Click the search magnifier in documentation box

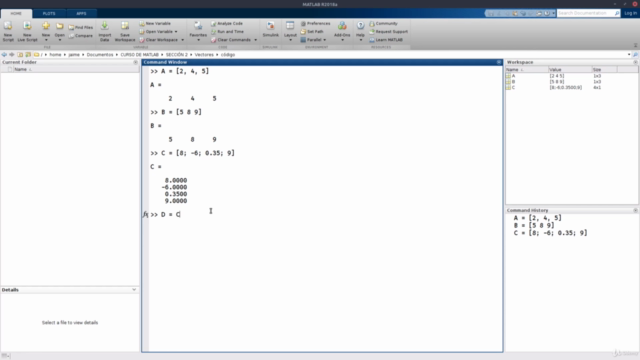point(617,13)
